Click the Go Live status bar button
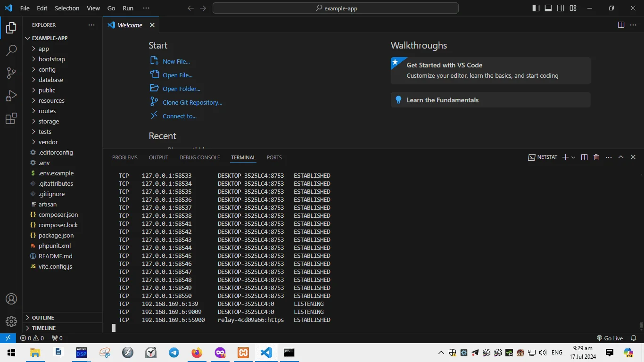 [x=610, y=338]
